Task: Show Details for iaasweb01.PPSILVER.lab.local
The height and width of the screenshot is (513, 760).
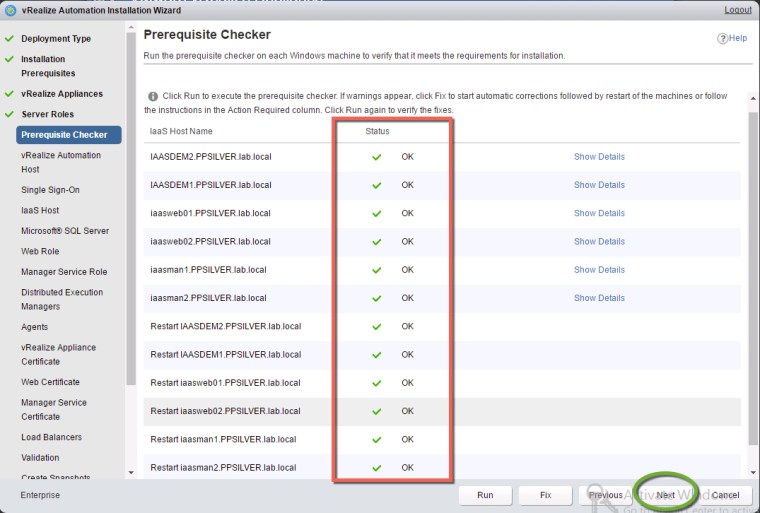Action: pos(599,213)
